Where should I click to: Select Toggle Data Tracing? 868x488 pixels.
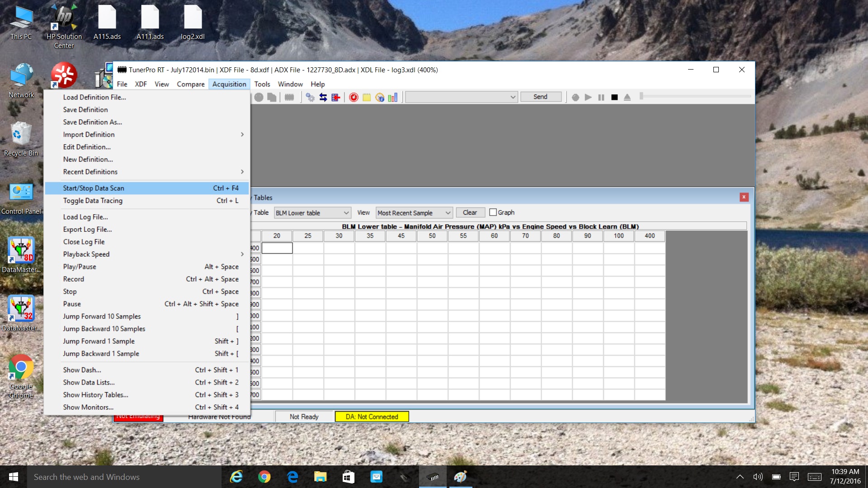point(147,201)
